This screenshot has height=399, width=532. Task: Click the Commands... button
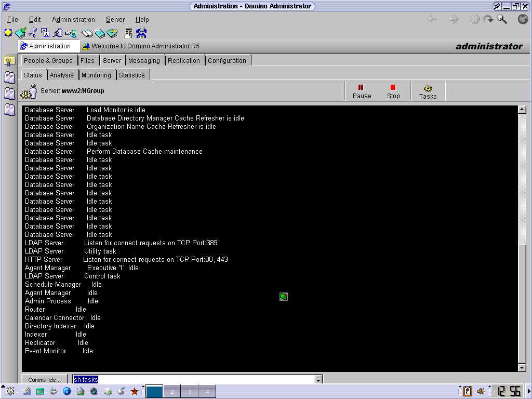[44, 380]
